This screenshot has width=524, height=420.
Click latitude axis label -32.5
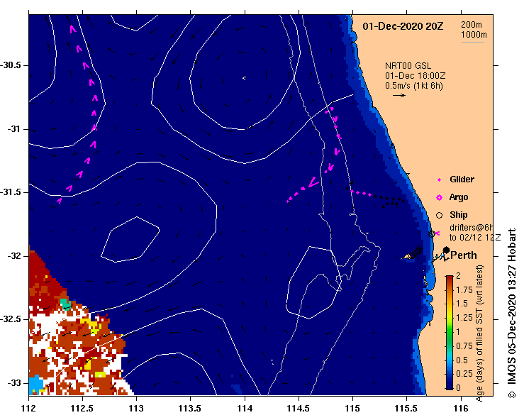click(11, 319)
